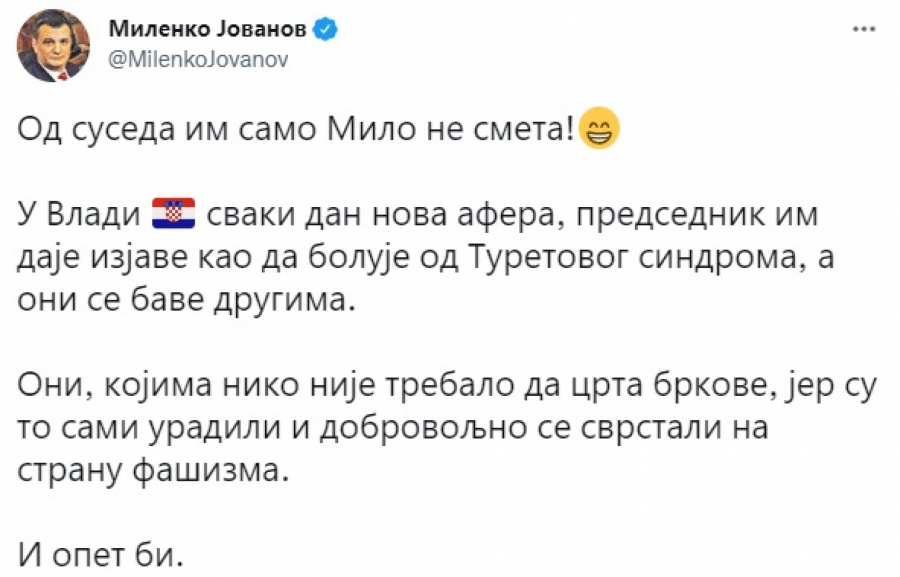Click the word "изјаве" in second paragraph
Viewport: 900px width, 577px height.
[x=145, y=258]
